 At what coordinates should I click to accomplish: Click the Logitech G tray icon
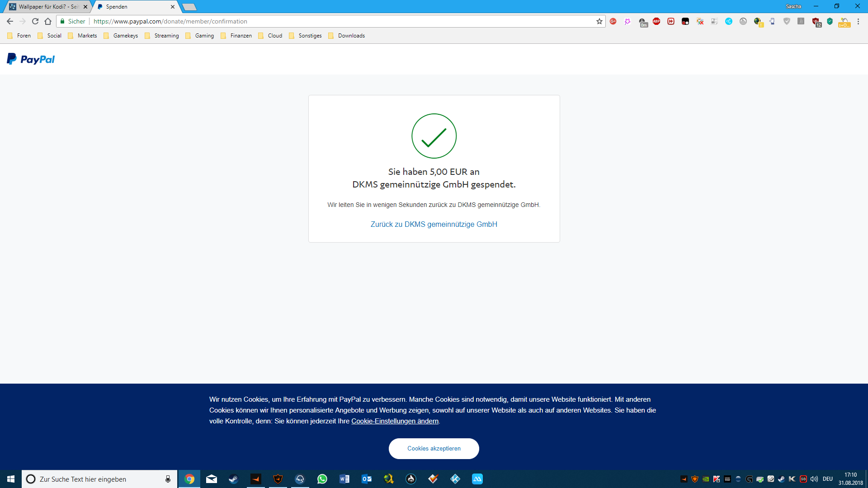(749, 479)
